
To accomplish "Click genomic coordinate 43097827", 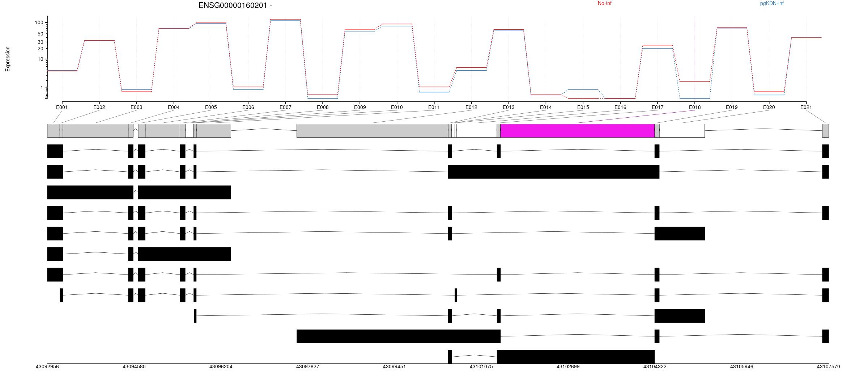I will click(x=308, y=366).
